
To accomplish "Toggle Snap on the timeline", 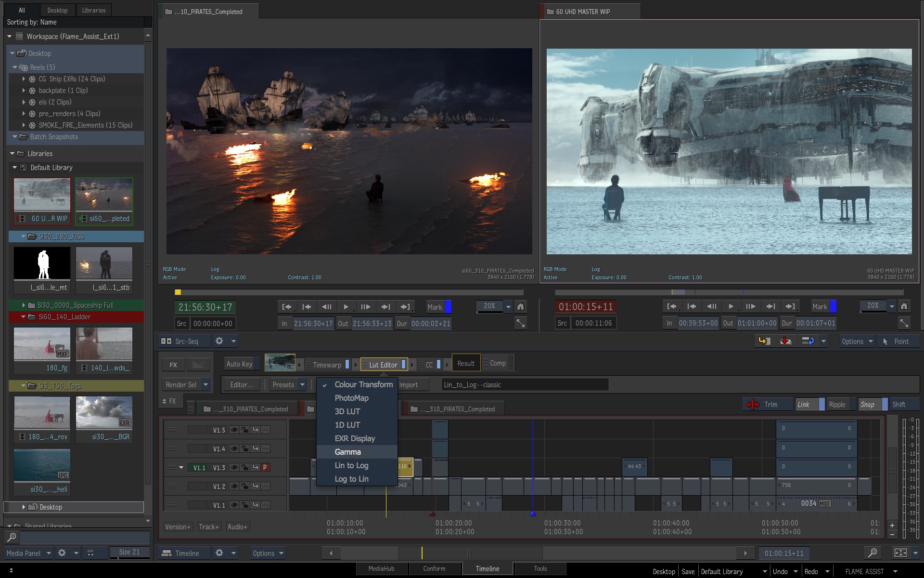I will 873,404.
